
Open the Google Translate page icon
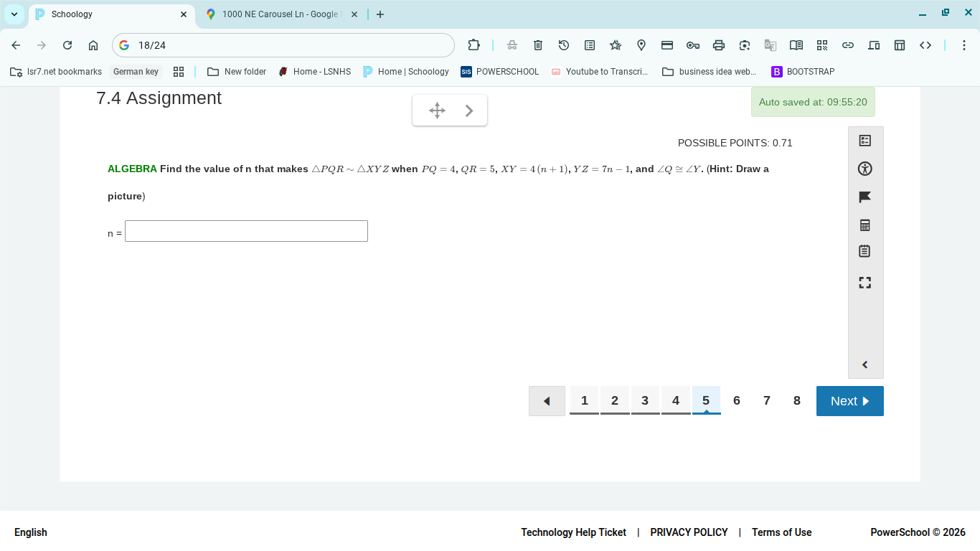771,44
